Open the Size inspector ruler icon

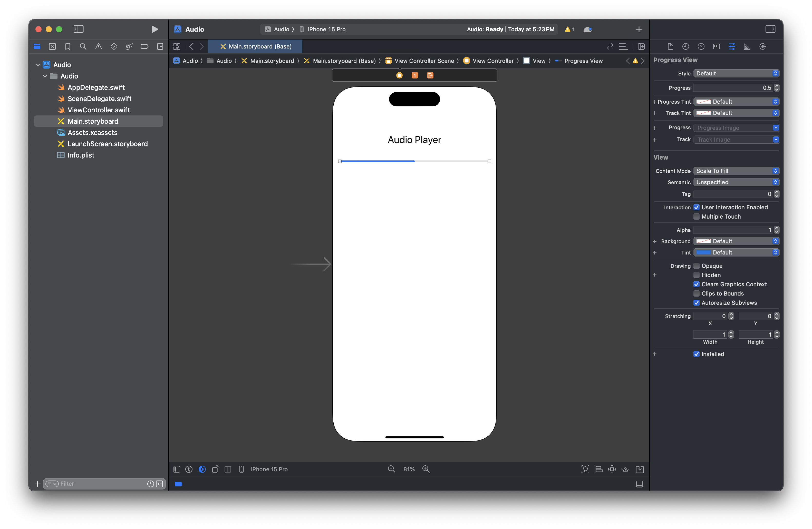747,46
